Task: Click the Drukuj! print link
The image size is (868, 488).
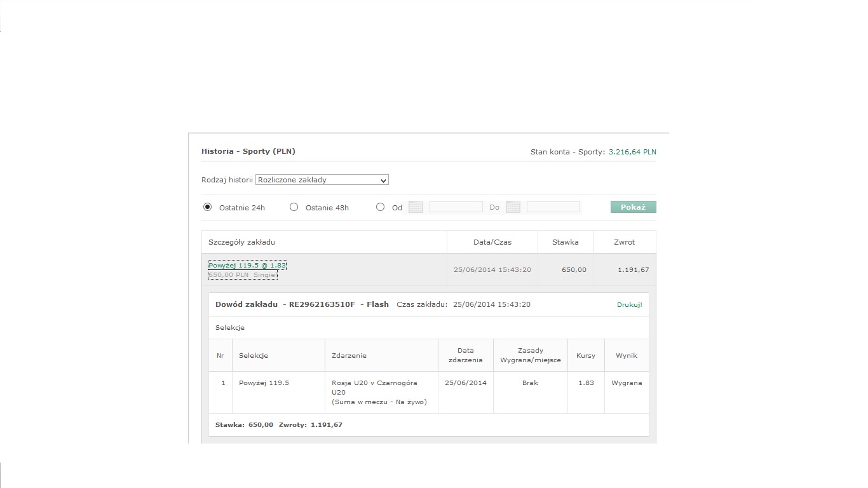Action: click(x=630, y=305)
